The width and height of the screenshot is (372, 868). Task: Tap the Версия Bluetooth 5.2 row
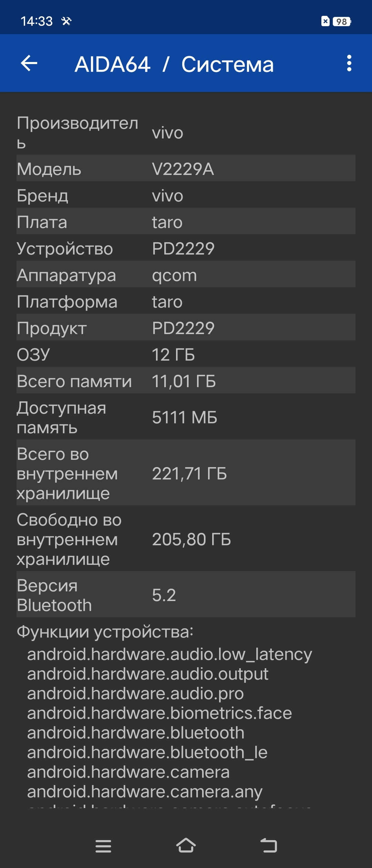(x=186, y=595)
